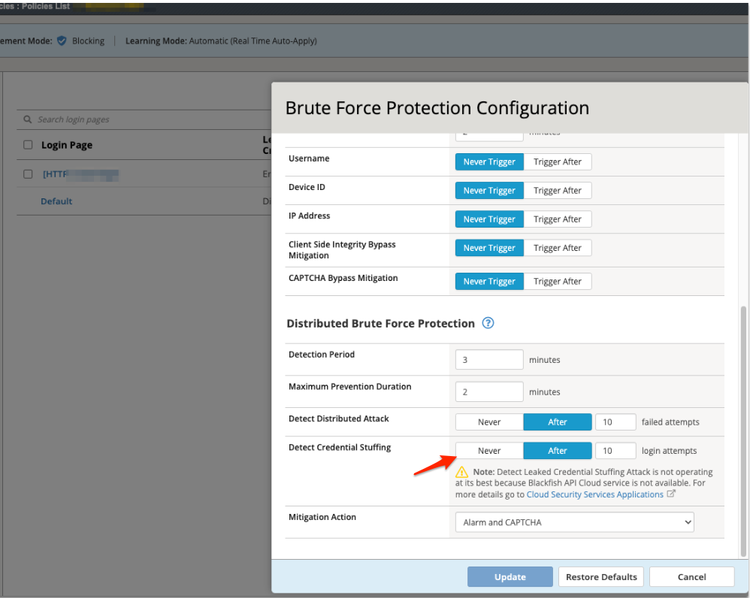
Task: Click the Detection Period minutes field
Action: 489,360
